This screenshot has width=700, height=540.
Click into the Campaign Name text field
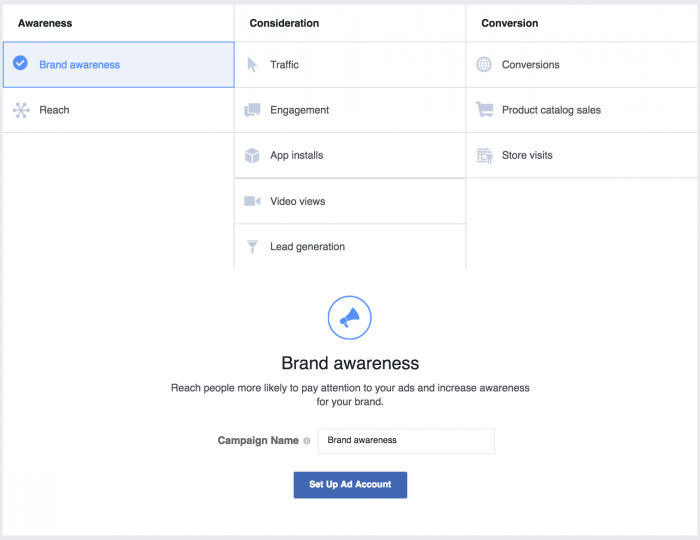405,441
